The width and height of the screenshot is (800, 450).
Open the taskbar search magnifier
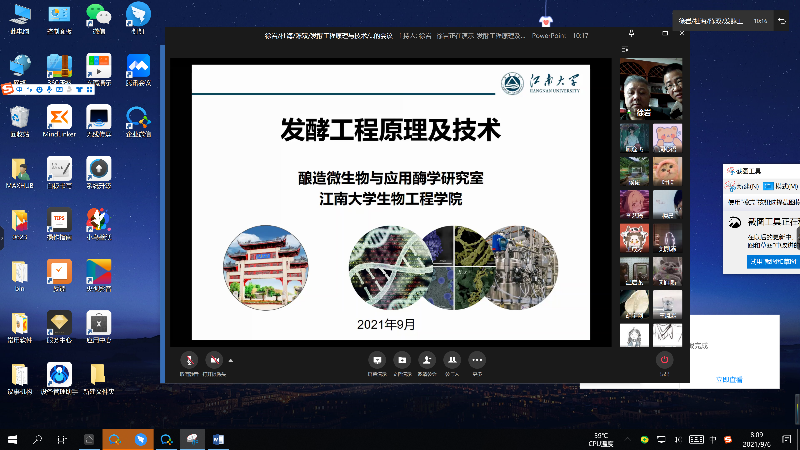38,439
